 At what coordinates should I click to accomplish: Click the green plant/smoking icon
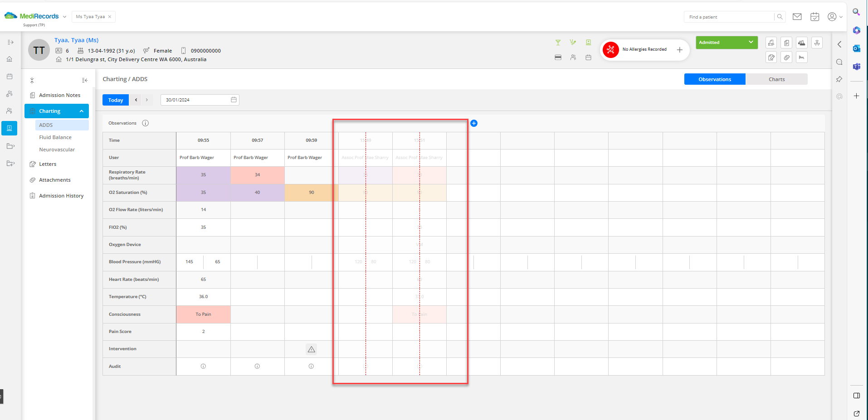click(573, 43)
